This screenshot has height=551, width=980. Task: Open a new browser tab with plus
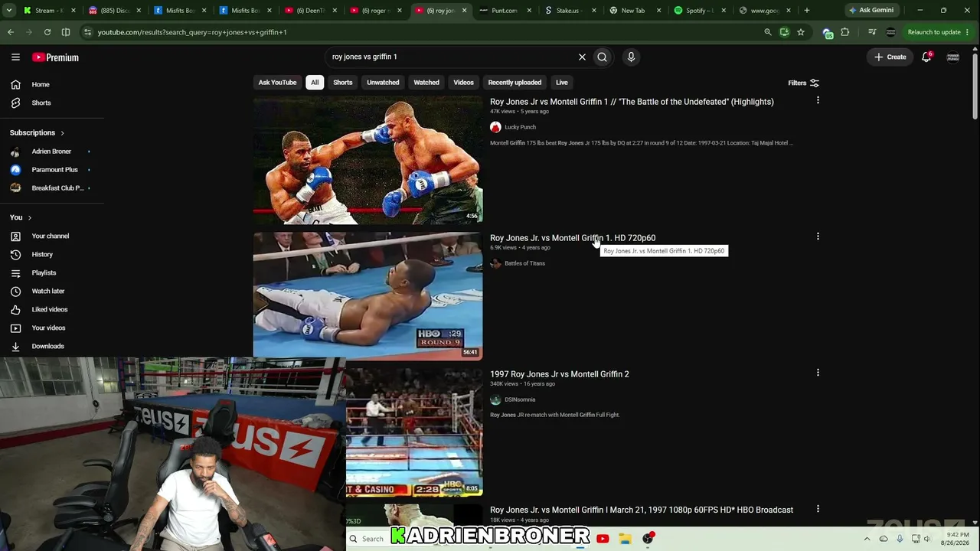(807, 11)
